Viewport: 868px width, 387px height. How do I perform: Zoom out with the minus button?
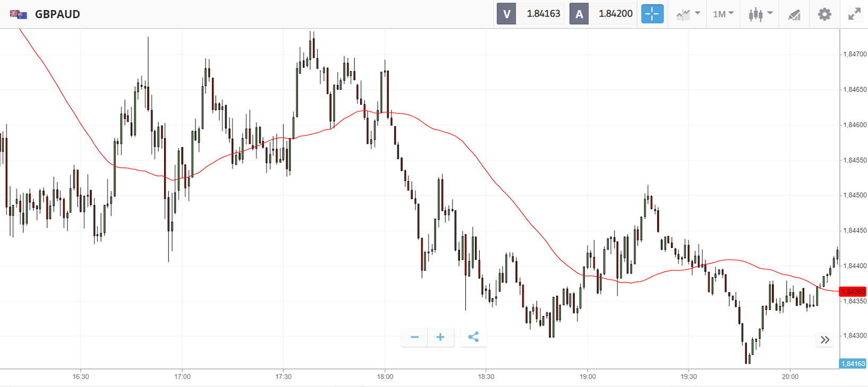(x=415, y=337)
